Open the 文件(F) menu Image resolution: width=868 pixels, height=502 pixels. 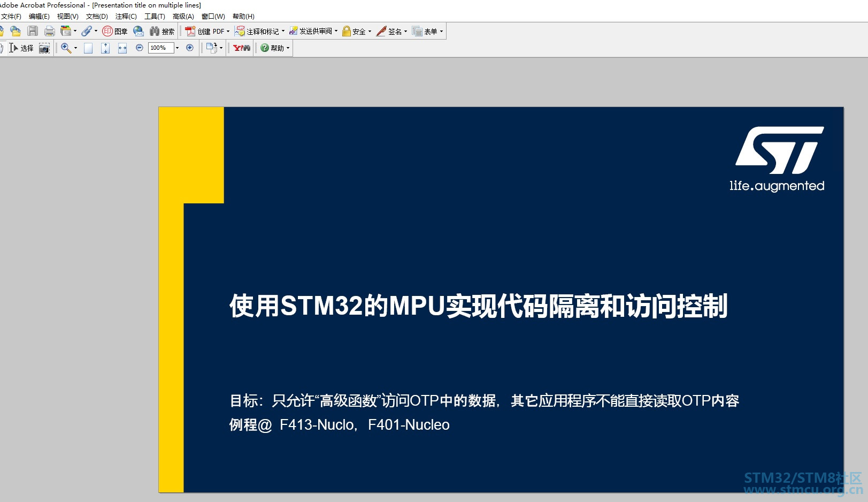tap(11, 17)
